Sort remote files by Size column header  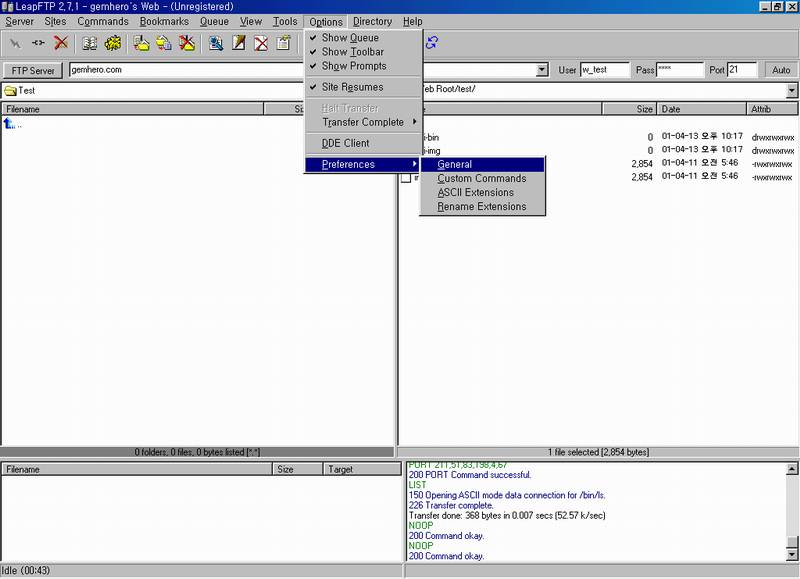pyautogui.click(x=629, y=109)
